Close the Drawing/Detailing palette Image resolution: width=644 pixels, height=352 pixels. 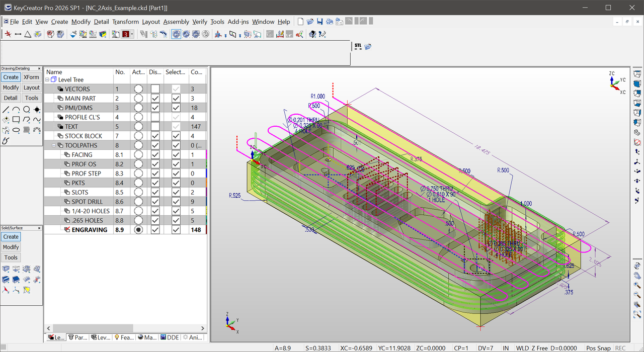click(x=40, y=68)
